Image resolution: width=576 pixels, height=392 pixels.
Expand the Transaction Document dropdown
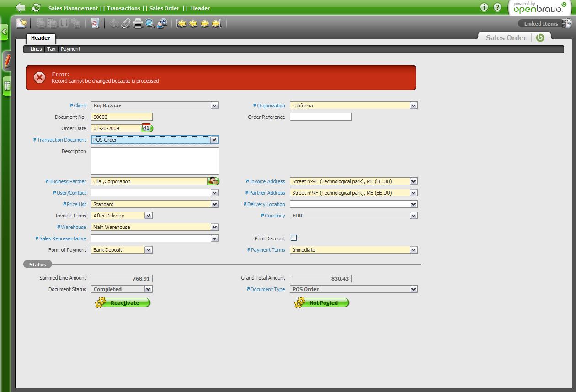(214, 140)
